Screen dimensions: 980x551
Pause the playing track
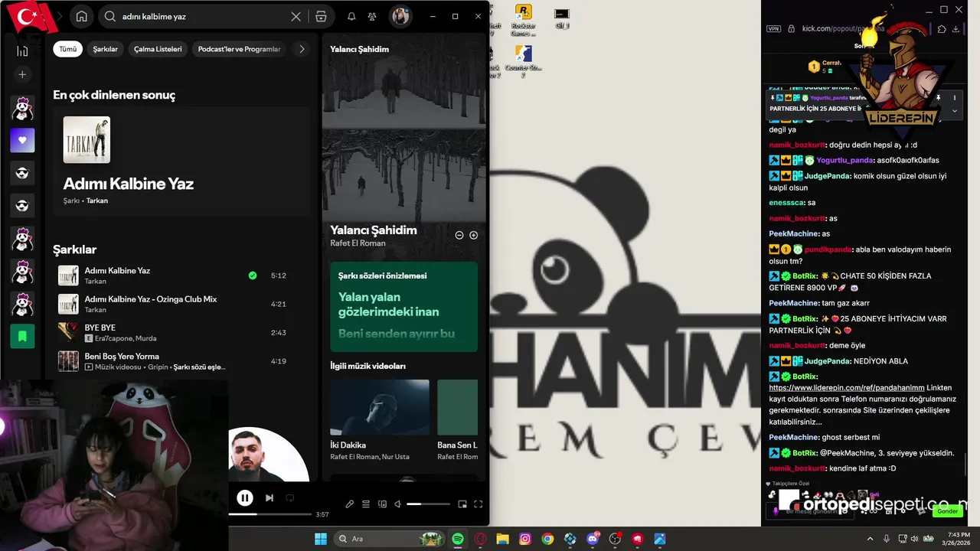(x=245, y=498)
